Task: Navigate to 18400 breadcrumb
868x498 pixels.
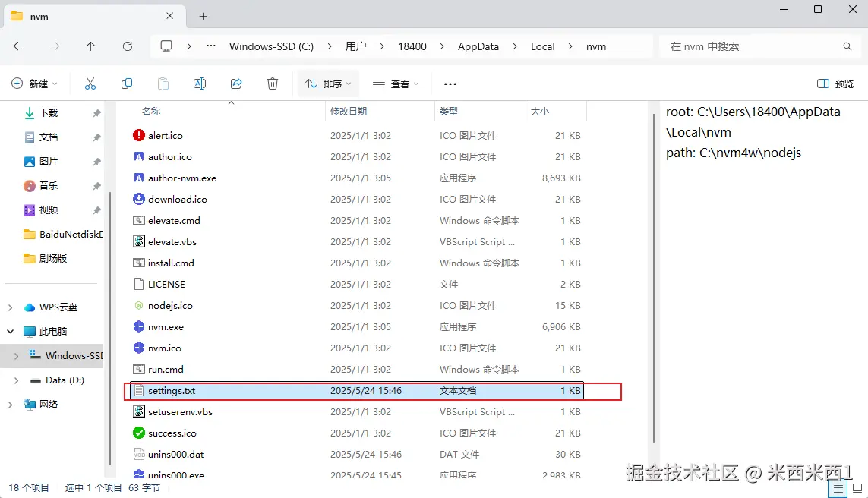Action: [412, 46]
